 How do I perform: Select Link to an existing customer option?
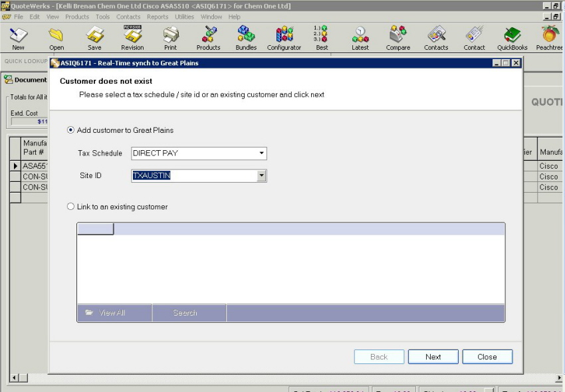coord(70,207)
